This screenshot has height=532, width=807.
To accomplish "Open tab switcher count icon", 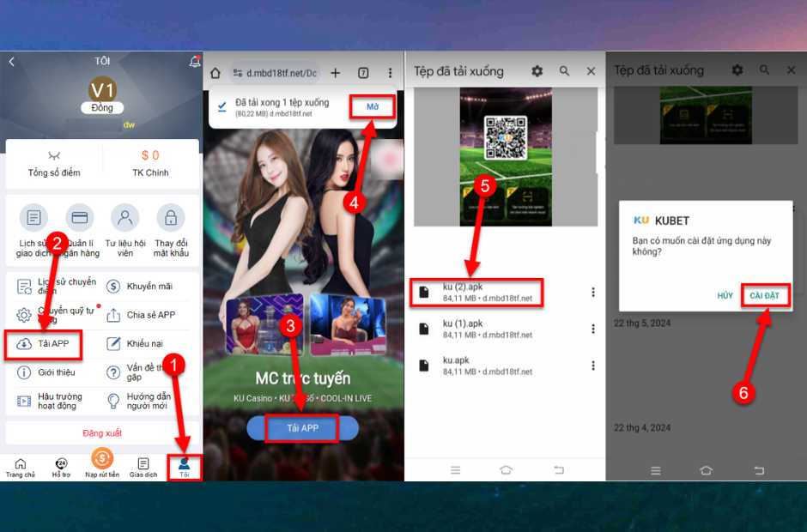I will click(363, 73).
